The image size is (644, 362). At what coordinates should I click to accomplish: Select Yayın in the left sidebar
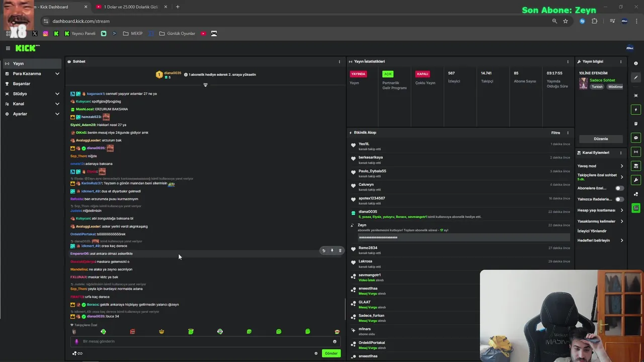coord(32,63)
